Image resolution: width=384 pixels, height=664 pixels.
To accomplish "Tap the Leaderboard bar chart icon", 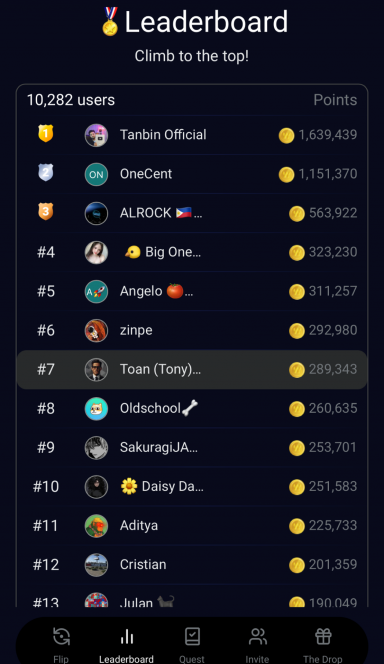I will (127, 636).
